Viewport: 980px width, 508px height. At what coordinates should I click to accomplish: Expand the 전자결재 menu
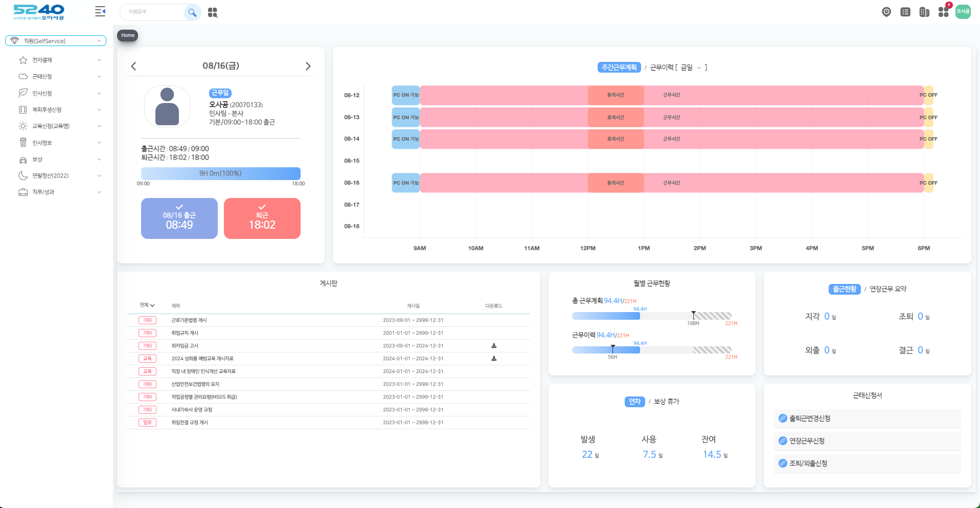(x=59, y=60)
